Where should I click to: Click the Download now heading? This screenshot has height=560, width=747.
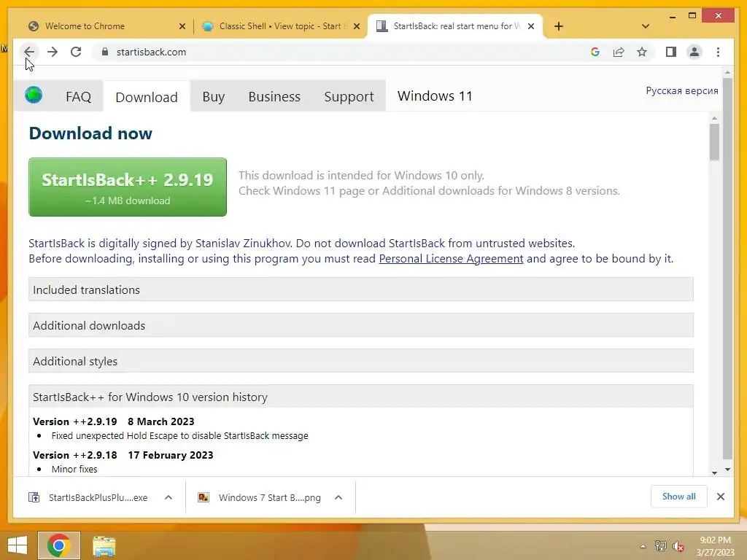click(x=90, y=133)
